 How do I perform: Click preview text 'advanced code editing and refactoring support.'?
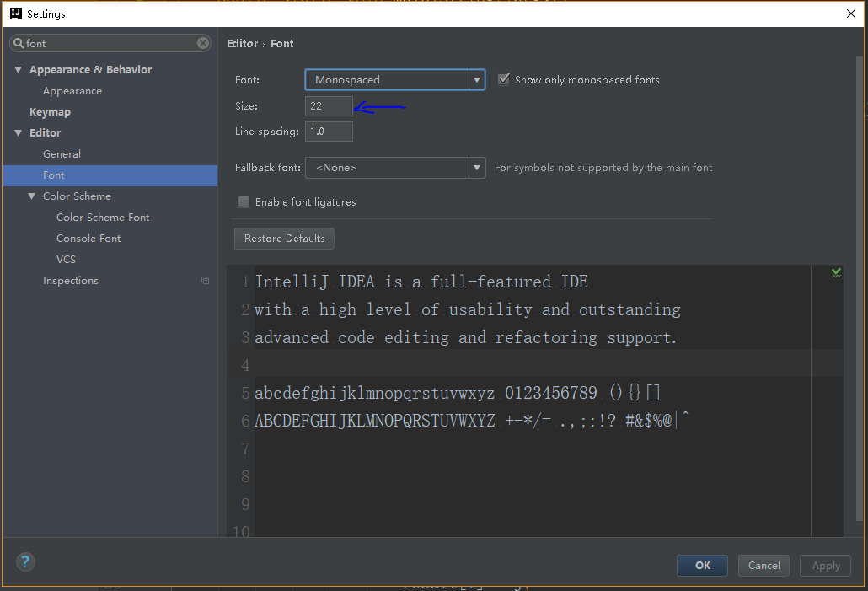click(x=465, y=338)
